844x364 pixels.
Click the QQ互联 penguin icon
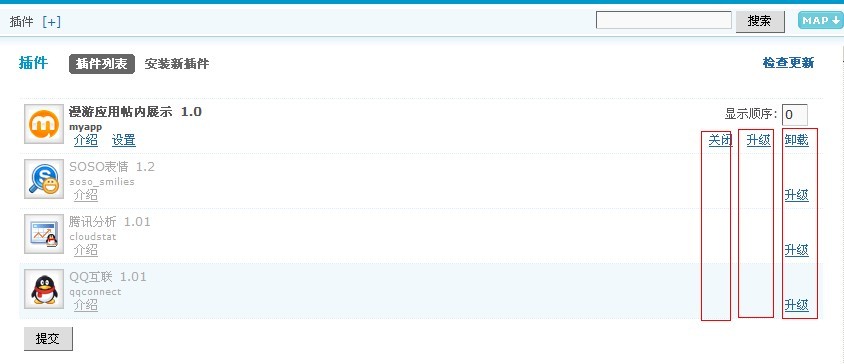(x=44, y=289)
